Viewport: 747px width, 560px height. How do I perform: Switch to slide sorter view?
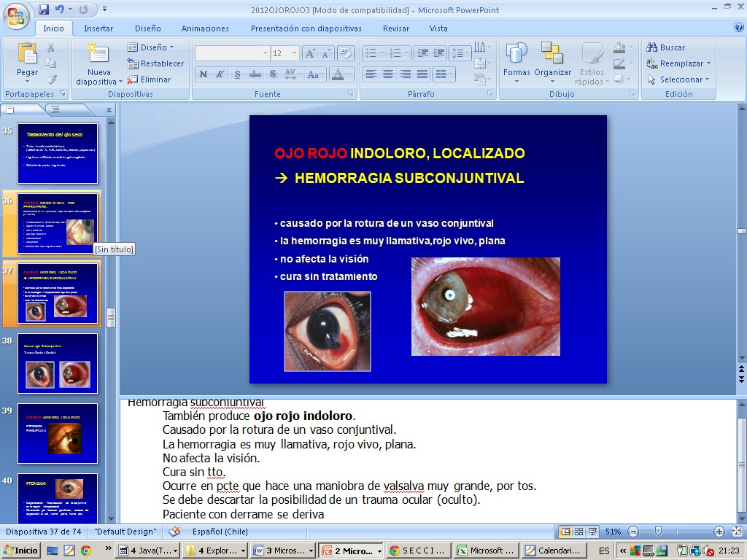pos(577,532)
